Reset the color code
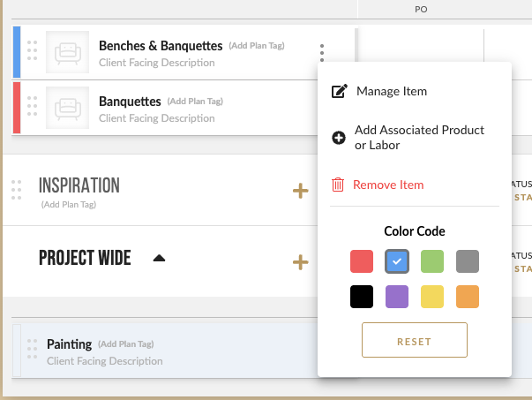Screen dimensions: 532x400 (415, 340)
